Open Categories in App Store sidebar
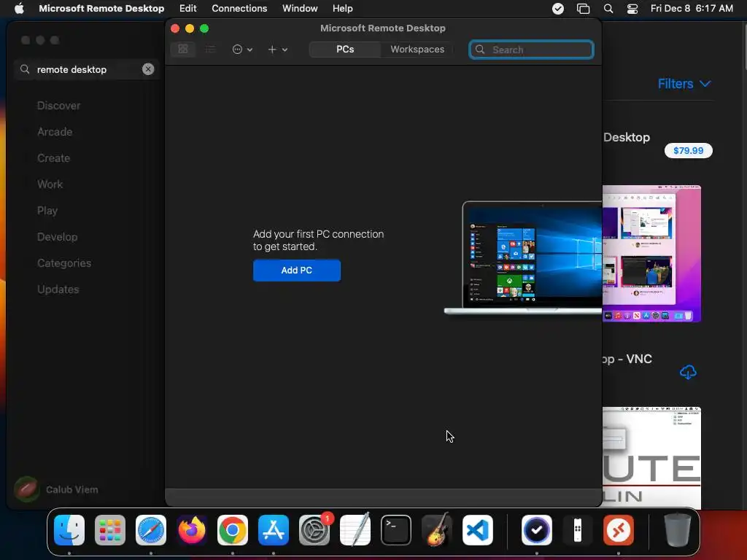 pyautogui.click(x=64, y=262)
